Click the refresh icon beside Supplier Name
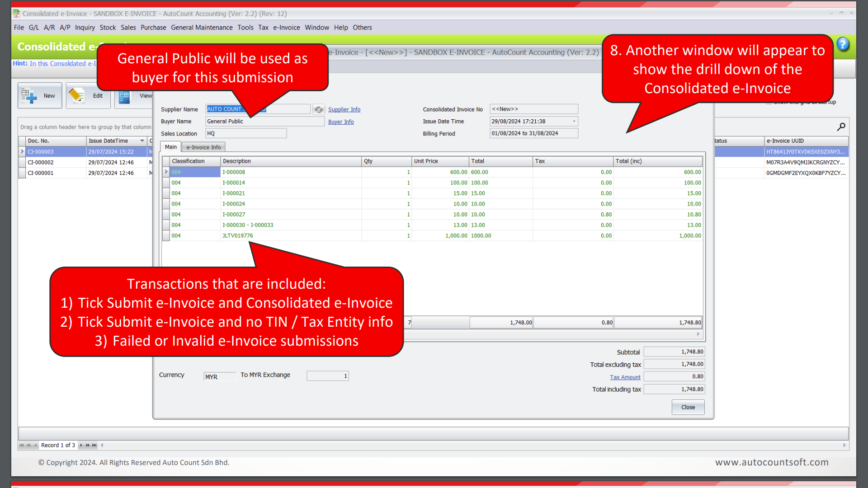The image size is (868, 488). (319, 109)
